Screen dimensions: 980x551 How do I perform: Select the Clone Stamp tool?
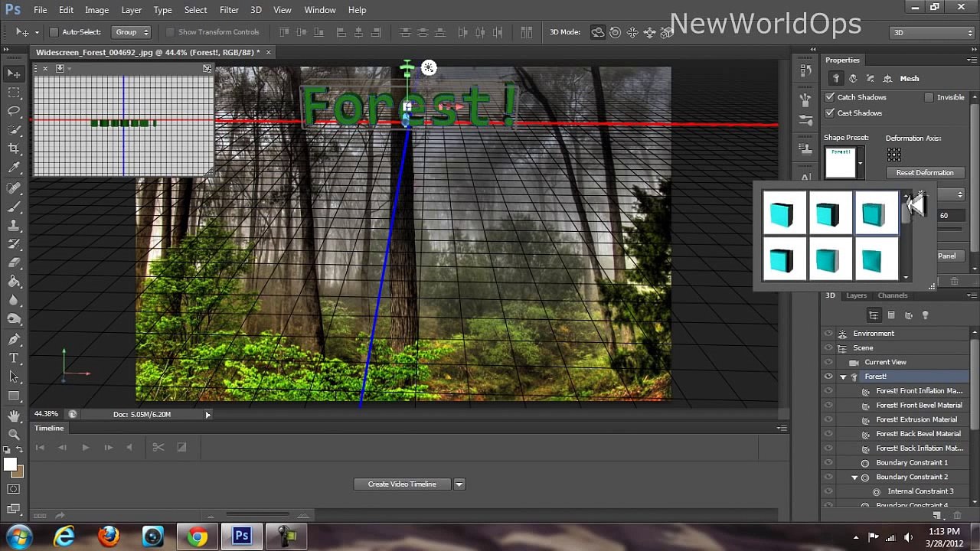point(14,226)
